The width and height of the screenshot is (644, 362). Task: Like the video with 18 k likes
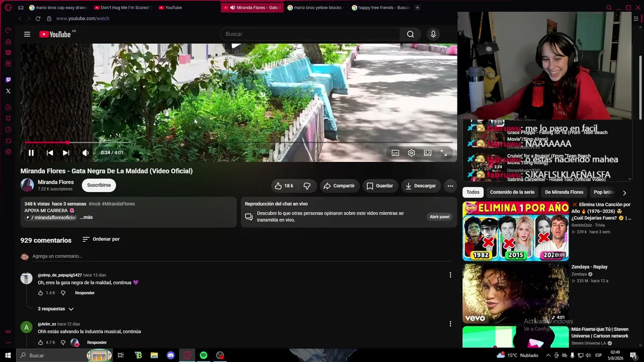click(x=284, y=186)
